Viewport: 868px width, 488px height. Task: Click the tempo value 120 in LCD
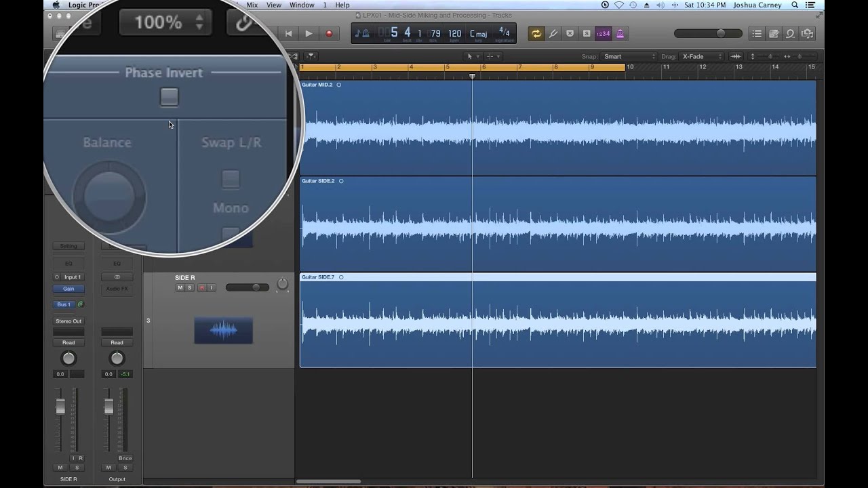(x=455, y=33)
